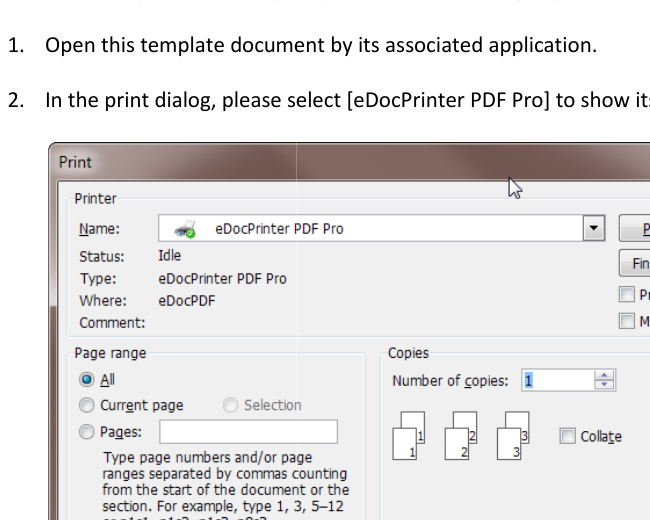Click the 'Name:' label

99,229
